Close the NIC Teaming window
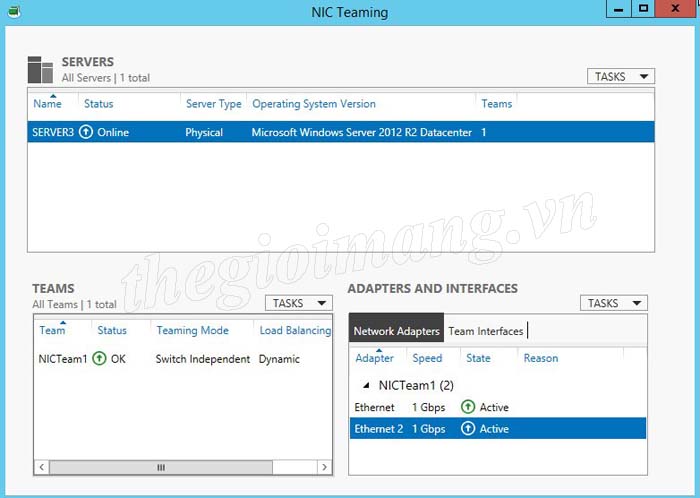This screenshot has height=498, width=700. (675, 9)
